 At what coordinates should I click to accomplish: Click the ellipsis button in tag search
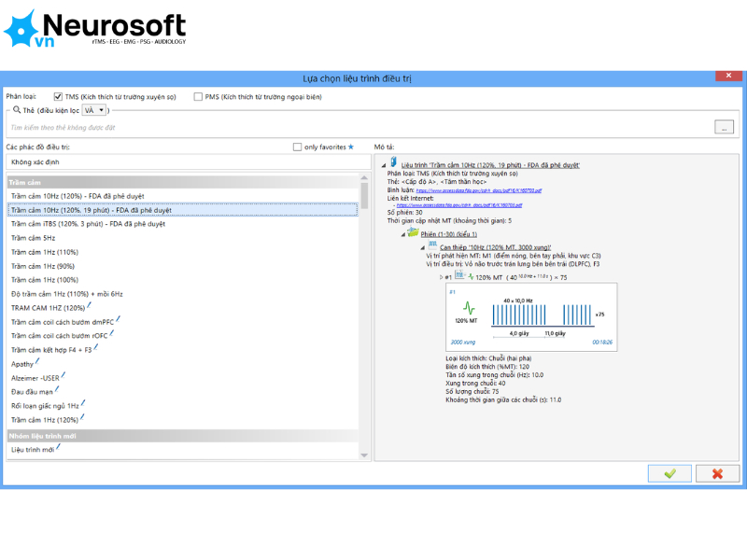click(x=724, y=127)
